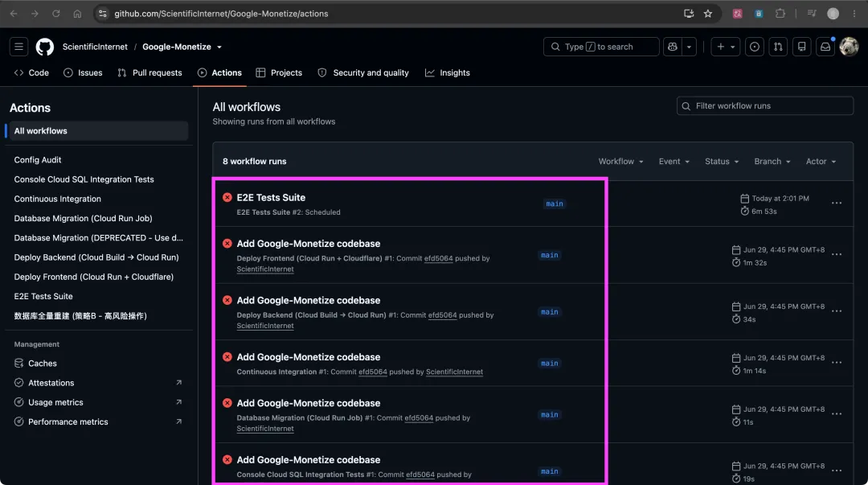Open Usage metrics link
868x485 pixels.
55,402
